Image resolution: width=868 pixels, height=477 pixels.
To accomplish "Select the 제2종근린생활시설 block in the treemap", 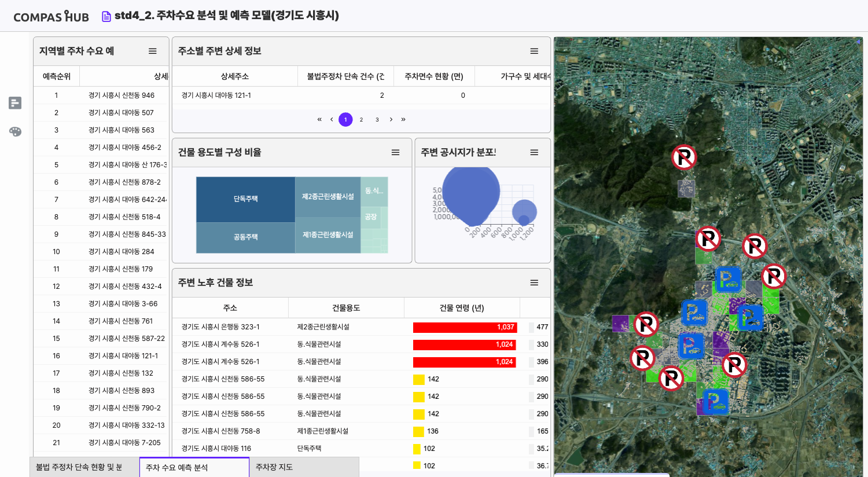I will pyautogui.click(x=328, y=197).
